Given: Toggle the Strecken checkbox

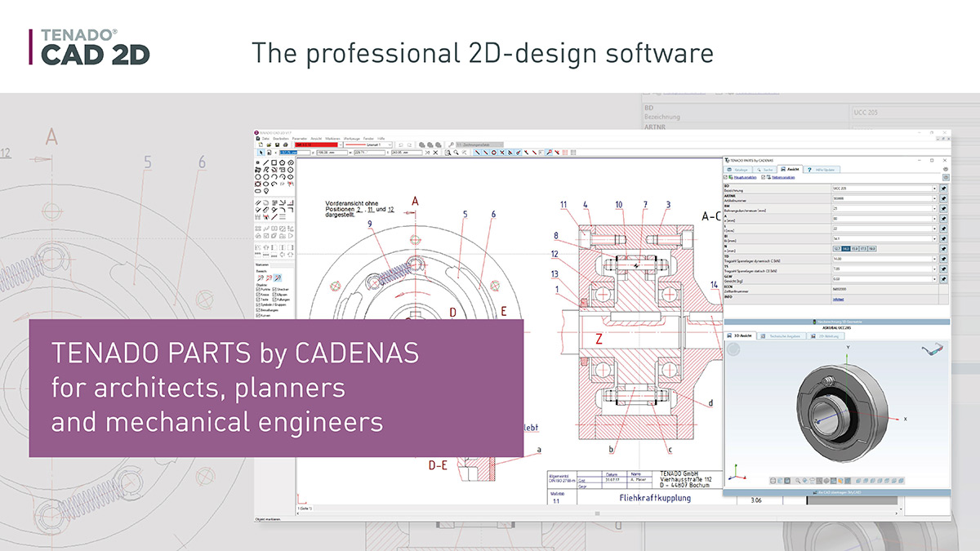Looking at the screenshot, I should point(274,289).
